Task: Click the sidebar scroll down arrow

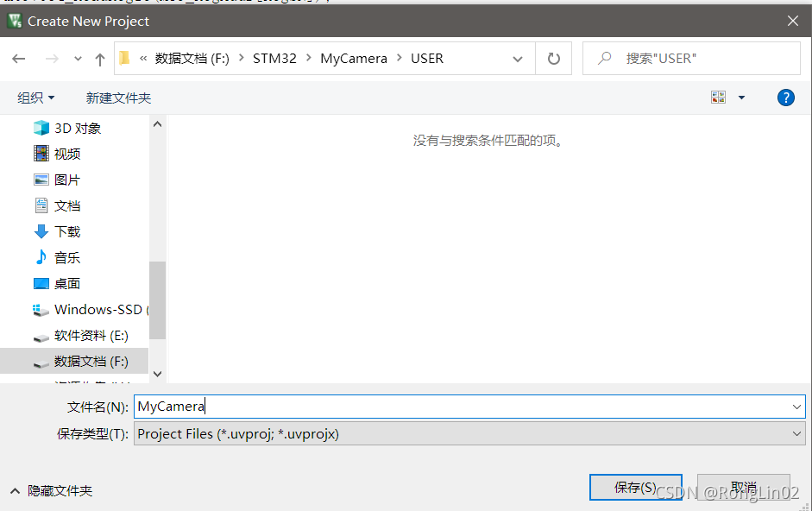Action: [x=157, y=374]
